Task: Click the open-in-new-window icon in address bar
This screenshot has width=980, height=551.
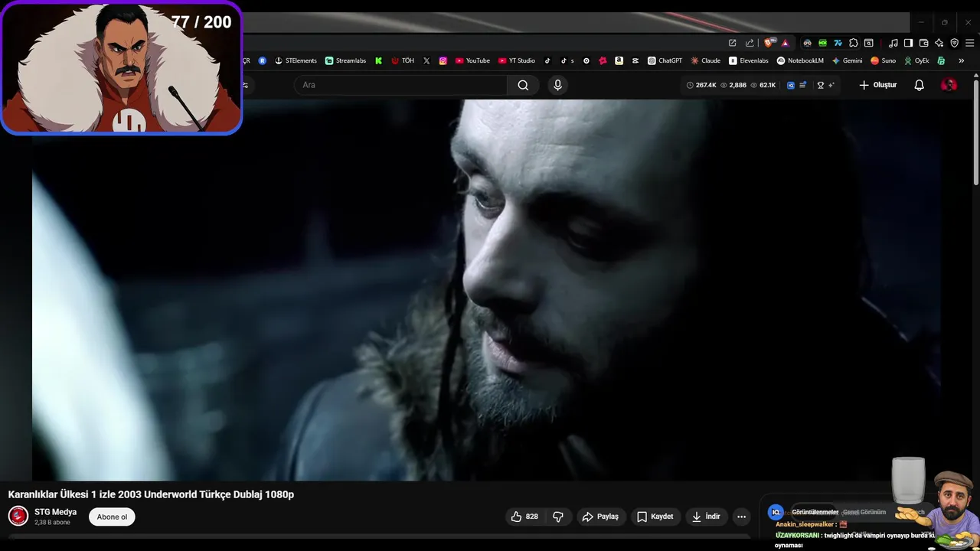Action: [x=732, y=43]
